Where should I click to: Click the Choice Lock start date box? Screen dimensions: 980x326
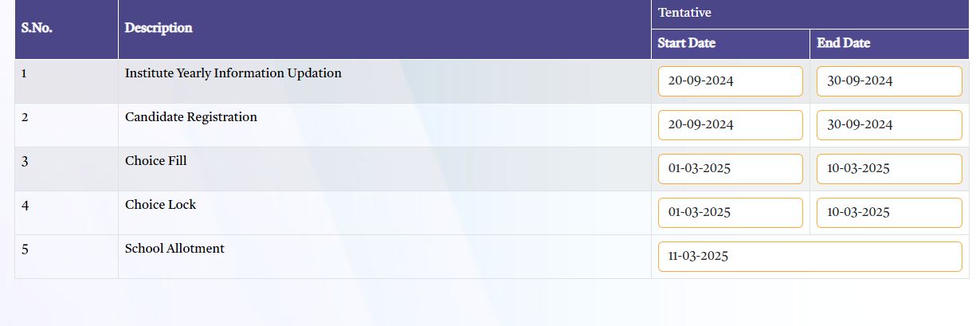[730, 213]
